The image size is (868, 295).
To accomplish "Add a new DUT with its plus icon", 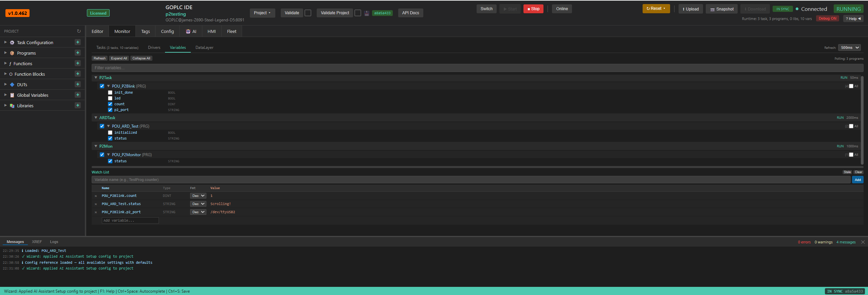I will (78, 85).
